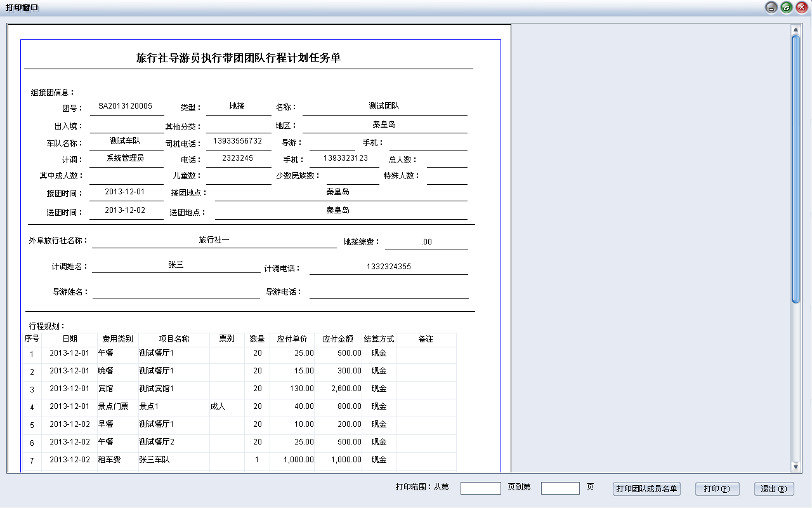Viewport: 812px width, 508px height.
Task: Click the 项目名称 column header
Action: pos(174,339)
